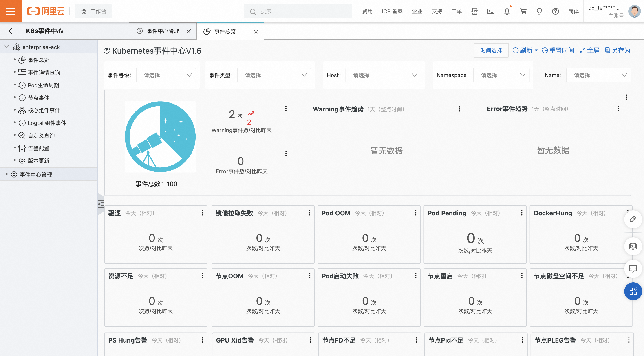The image size is (644, 356).
Task: Click the telescope event overview graphic
Action: (160, 137)
